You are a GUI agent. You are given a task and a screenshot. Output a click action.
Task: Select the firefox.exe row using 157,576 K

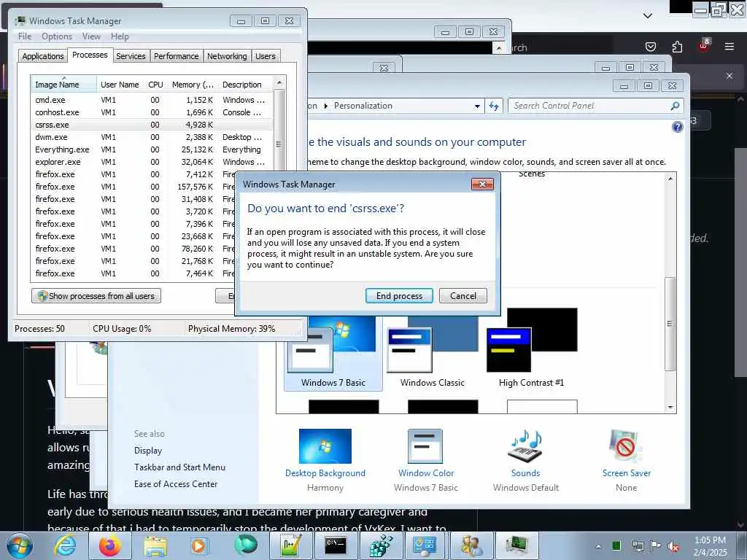point(133,187)
